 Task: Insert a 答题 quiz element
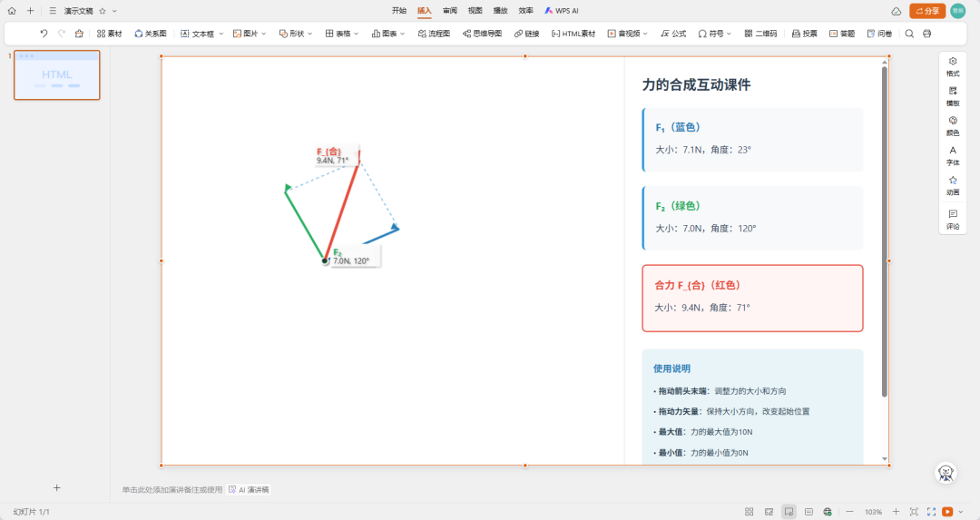pos(842,34)
